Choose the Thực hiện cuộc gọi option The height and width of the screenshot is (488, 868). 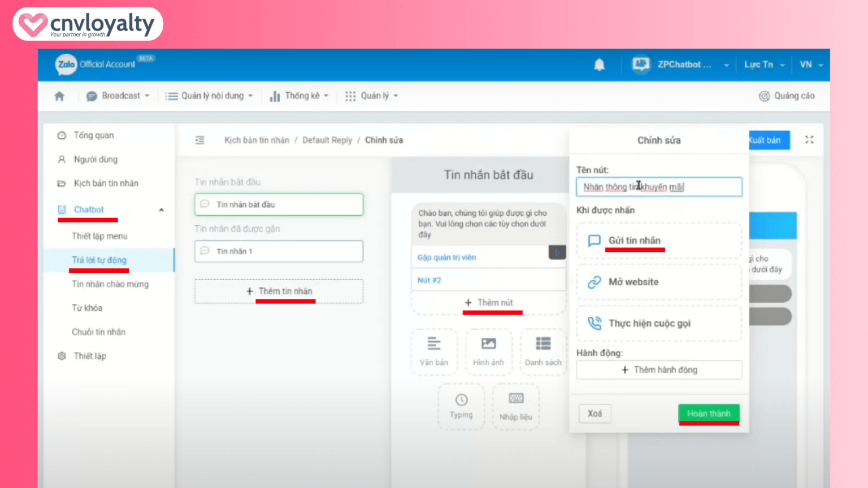coord(658,323)
